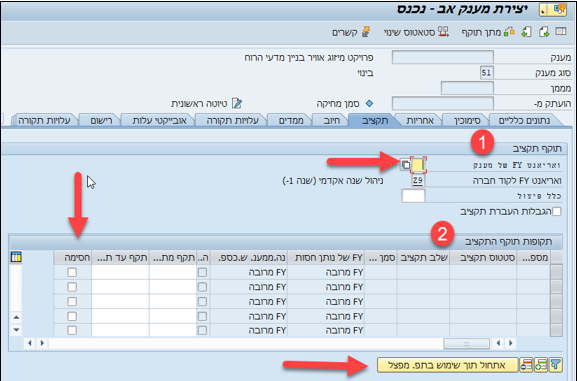Click the delete row icon with red minus
577x381 pixels.
(x=526, y=365)
